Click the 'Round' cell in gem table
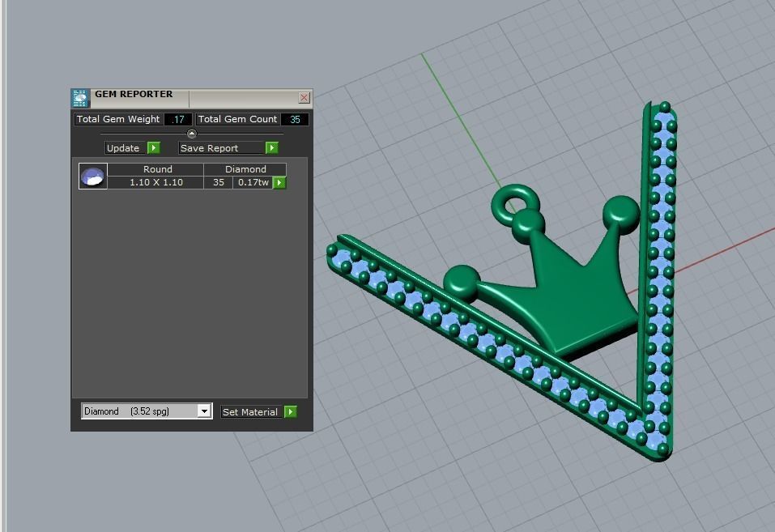Screen dimensions: 775x532 click(155, 169)
